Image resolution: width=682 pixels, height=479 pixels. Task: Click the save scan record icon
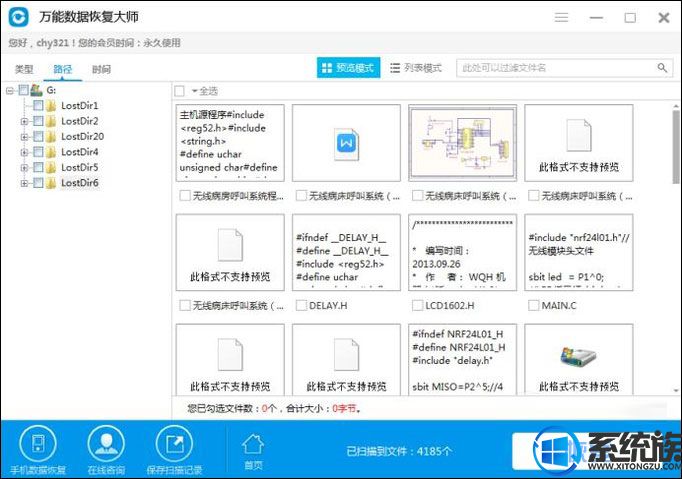[174, 444]
